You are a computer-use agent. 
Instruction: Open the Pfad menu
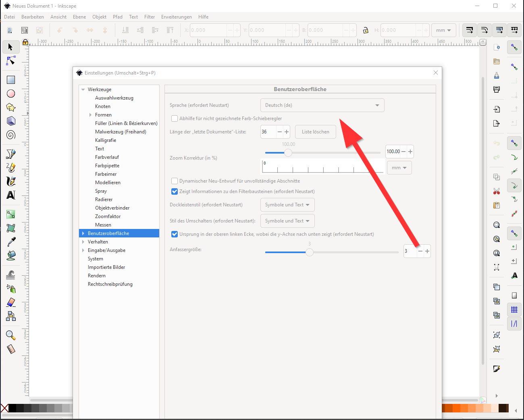(118, 17)
